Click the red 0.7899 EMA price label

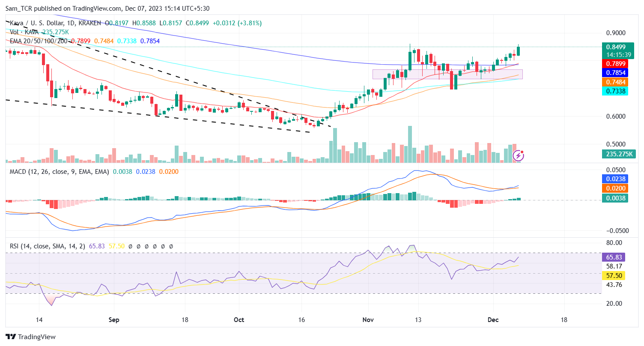point(615,63)
